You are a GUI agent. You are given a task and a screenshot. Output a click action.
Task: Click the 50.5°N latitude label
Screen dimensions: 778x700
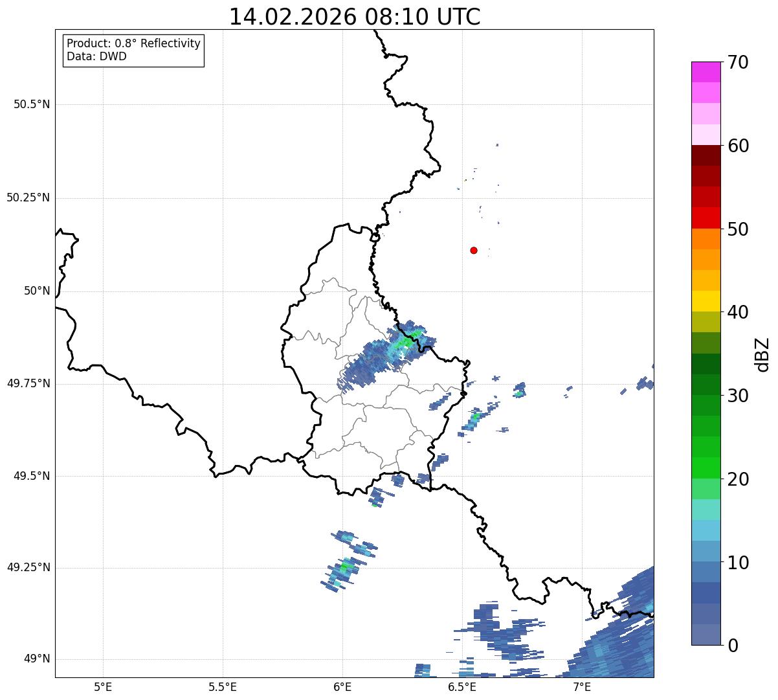(32, 105)
